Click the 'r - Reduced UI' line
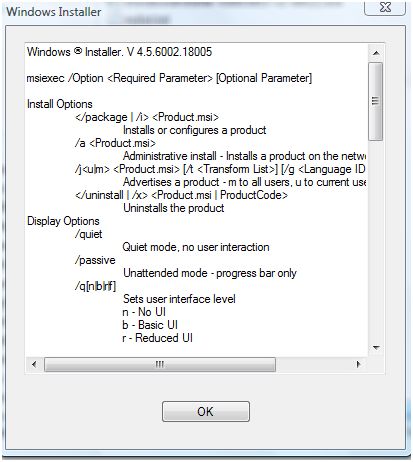 tap(158, 338)
